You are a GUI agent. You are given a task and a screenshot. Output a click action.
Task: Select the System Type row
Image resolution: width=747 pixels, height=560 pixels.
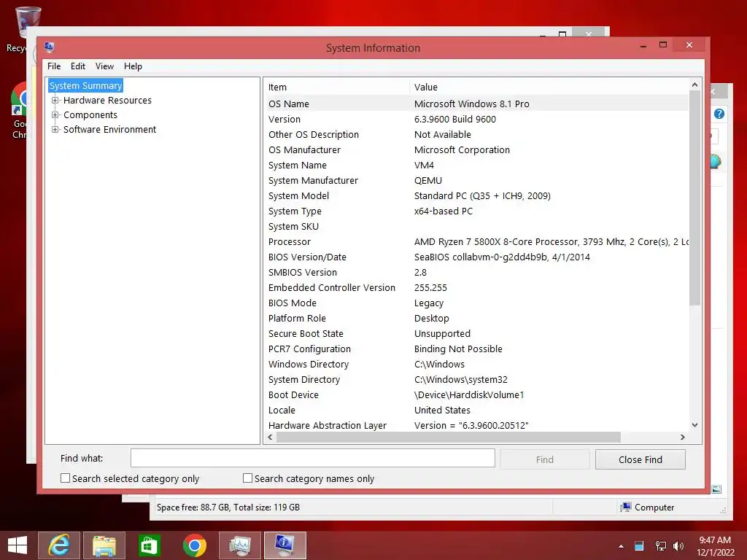pos(476,211)
